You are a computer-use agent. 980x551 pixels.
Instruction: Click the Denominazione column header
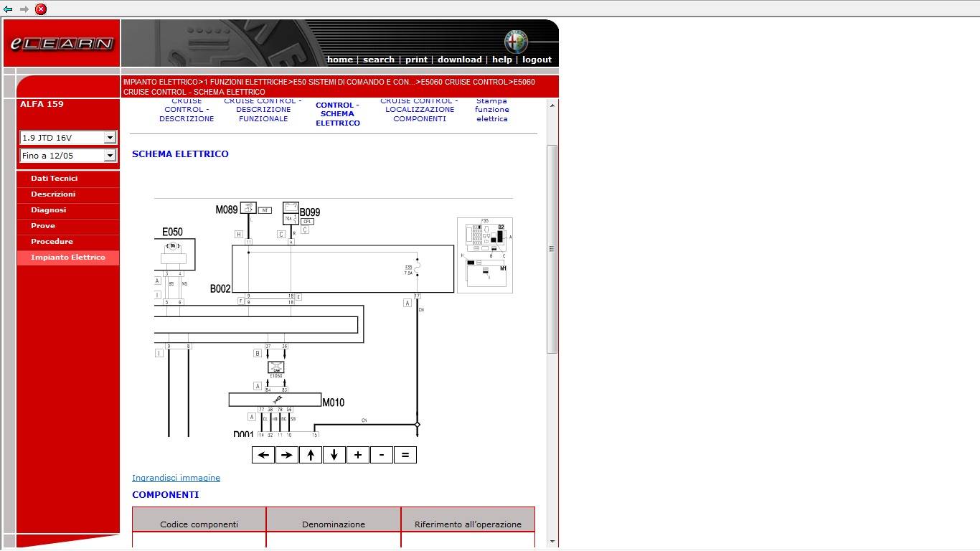(x=334, y=519)
